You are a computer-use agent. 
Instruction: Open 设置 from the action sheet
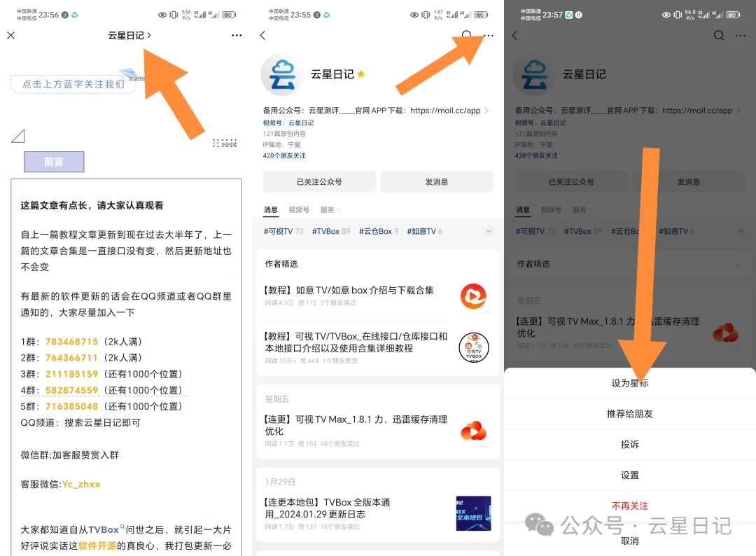coord(630,475)
